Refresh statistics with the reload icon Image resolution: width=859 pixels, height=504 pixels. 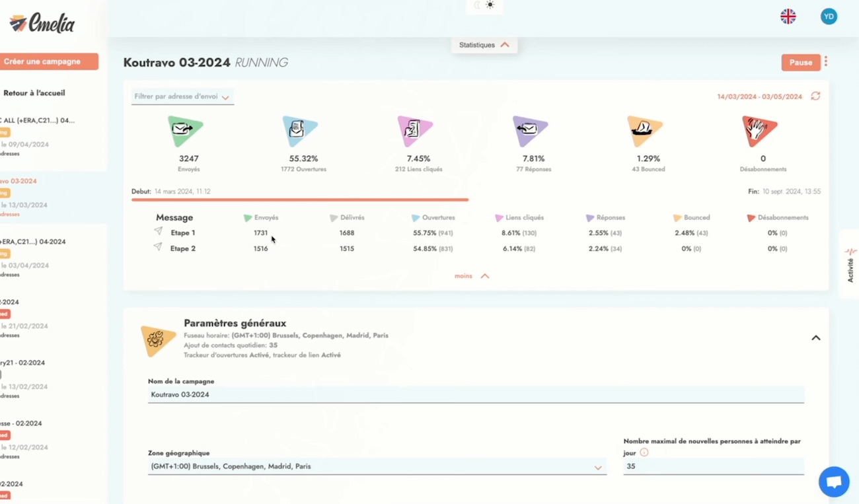tap(815, 96)
